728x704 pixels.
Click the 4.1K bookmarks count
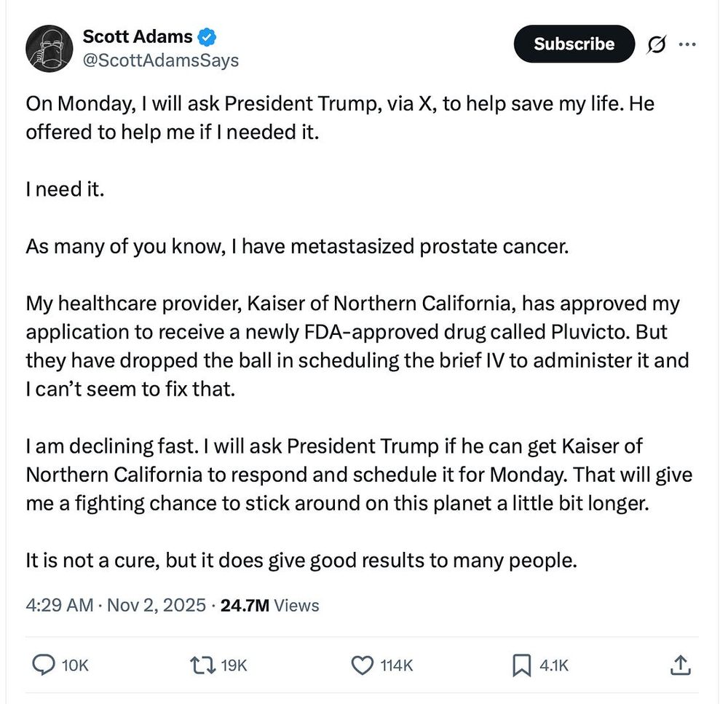pos(553,665)
